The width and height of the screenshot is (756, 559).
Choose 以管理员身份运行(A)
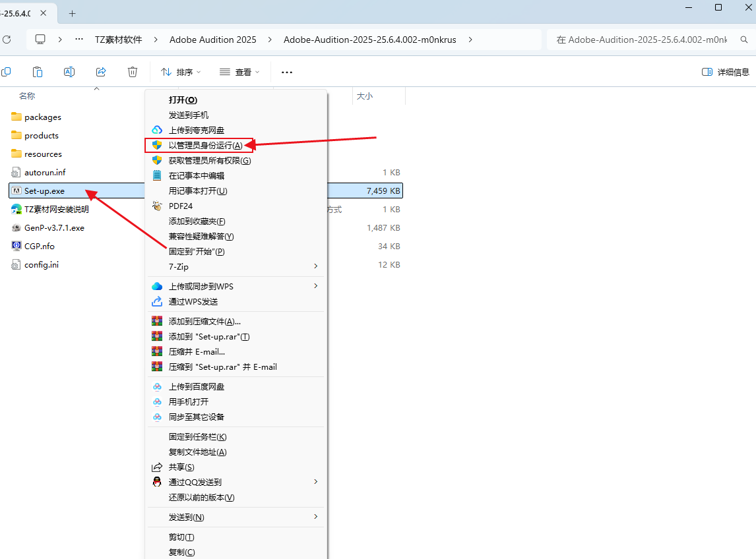tap(236, 145)
